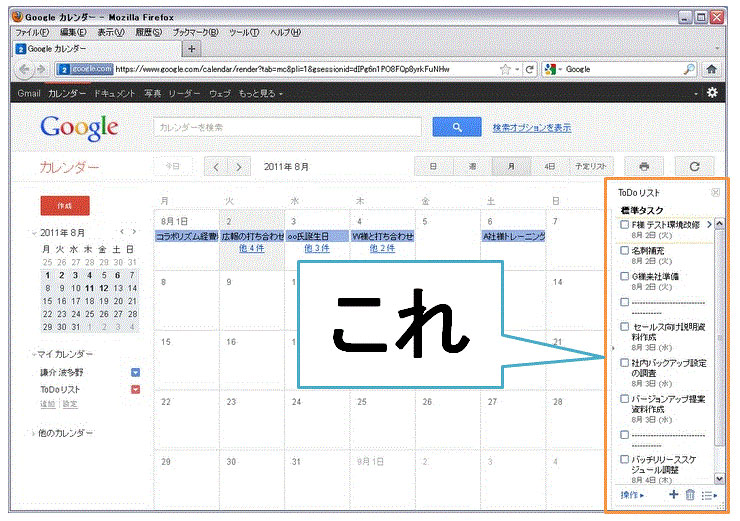The height and width of the screenshot is (521, 740).
Task: Check the dashed separator task above バッチリリース
Action: coord(624,435)
